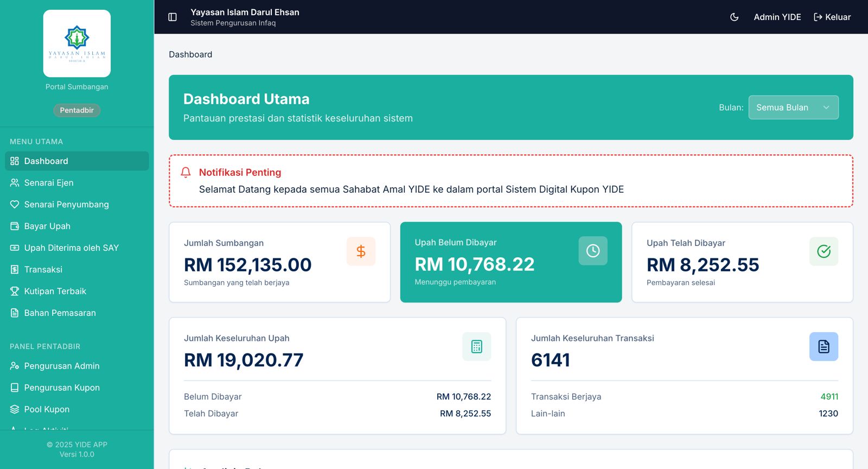The width and height of the screenshot is (868, 469).
Task: Switch to dark mode with moon icon
Action: [735, 17]
